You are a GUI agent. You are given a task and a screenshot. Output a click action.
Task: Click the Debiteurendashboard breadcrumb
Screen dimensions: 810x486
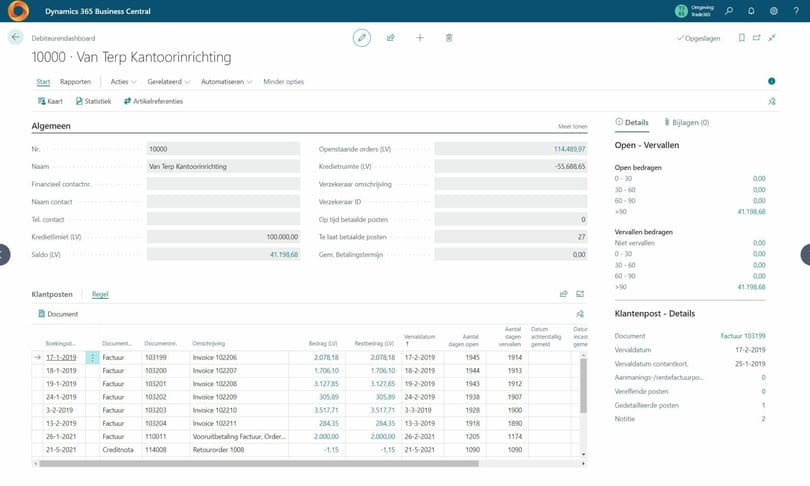63,38
